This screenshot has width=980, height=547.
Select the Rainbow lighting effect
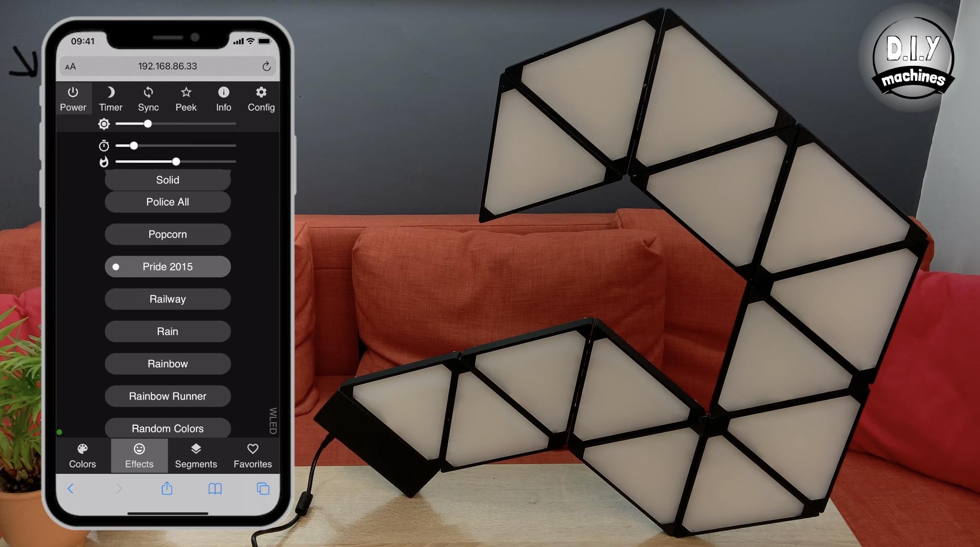click(167, 363)
